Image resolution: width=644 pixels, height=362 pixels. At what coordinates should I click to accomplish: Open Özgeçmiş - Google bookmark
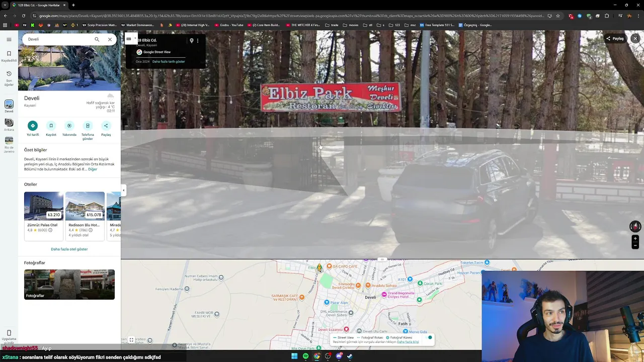tap(475, 25)
